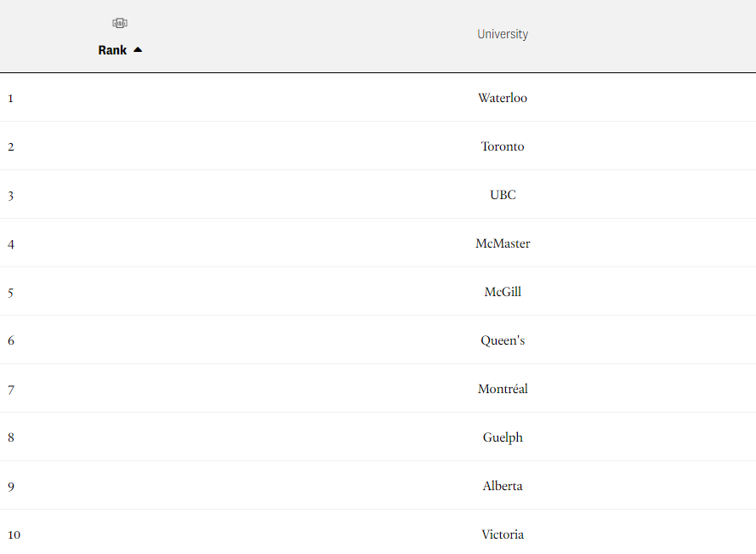Click the ascending sort arrow beside Rank

click(x=138, y=50)
